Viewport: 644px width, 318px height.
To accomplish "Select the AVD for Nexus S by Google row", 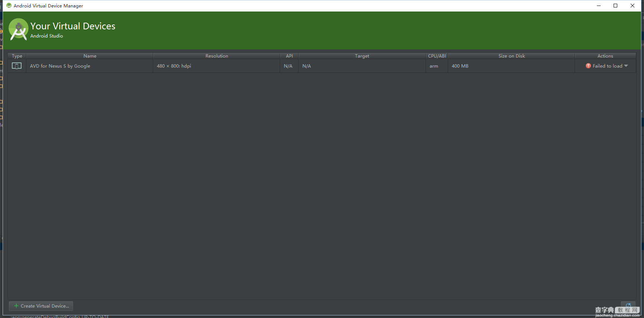I will (x=322, y=66).
